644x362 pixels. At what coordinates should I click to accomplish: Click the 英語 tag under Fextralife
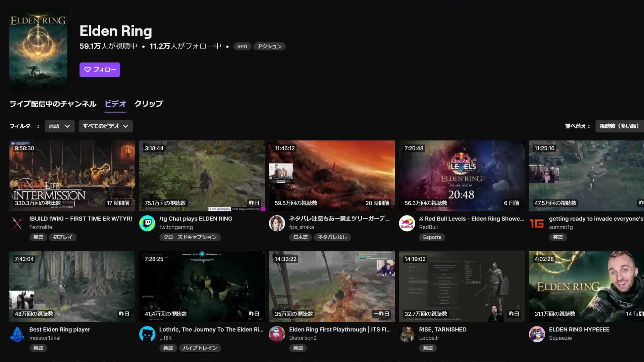point(38,237)
